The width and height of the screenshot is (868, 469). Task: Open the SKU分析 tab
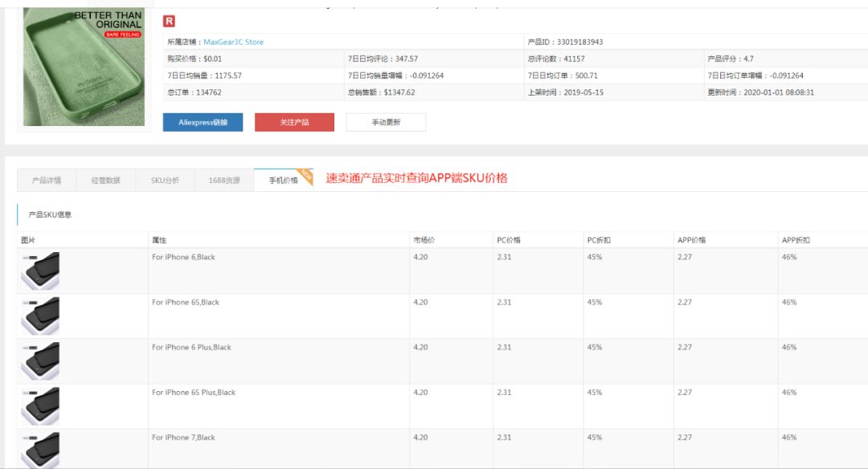[x=165, y=181]
